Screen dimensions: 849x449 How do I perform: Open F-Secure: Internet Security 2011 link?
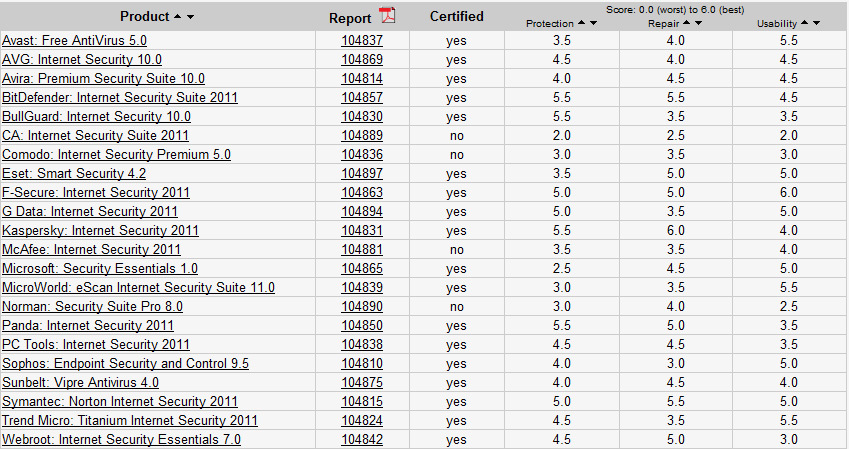click(96, 192)
